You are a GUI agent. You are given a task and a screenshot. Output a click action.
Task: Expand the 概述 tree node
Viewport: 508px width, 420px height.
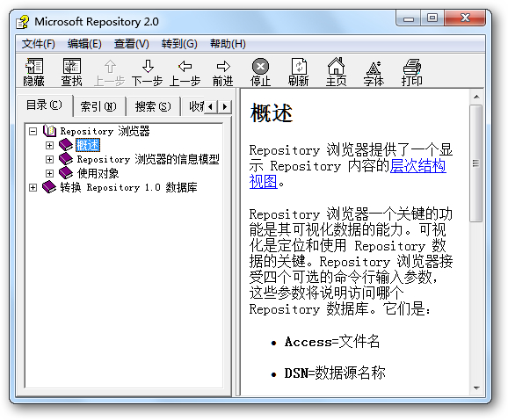tap(49, 145)
